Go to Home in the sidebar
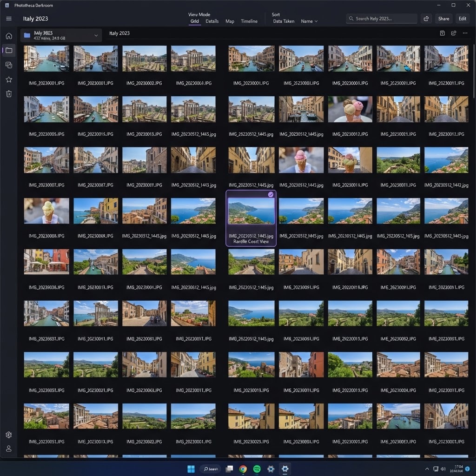Screen dimensions: 476x476 (x=9, y=36)
